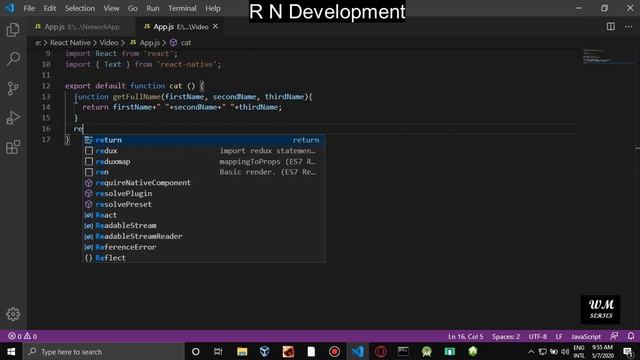
Task: Open the notifications bell in status bar
Action: 631,336
